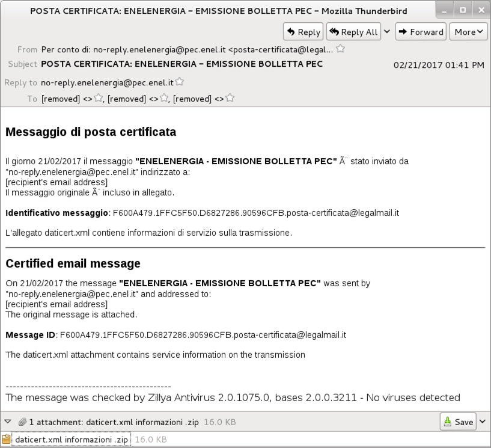491x448 pixels.
Task: Click 'The daticert.xml attachment contains service information' text
Action: (x=155, y=355)
